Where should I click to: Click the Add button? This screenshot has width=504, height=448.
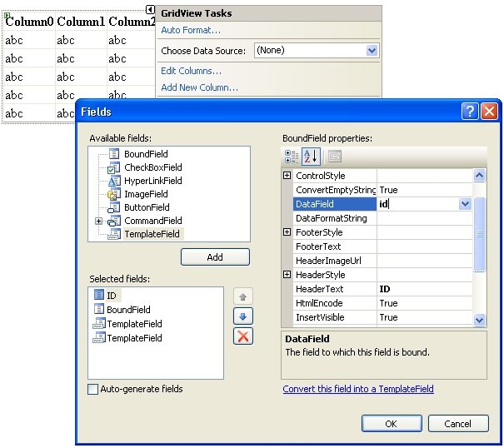tap(215, 257)
